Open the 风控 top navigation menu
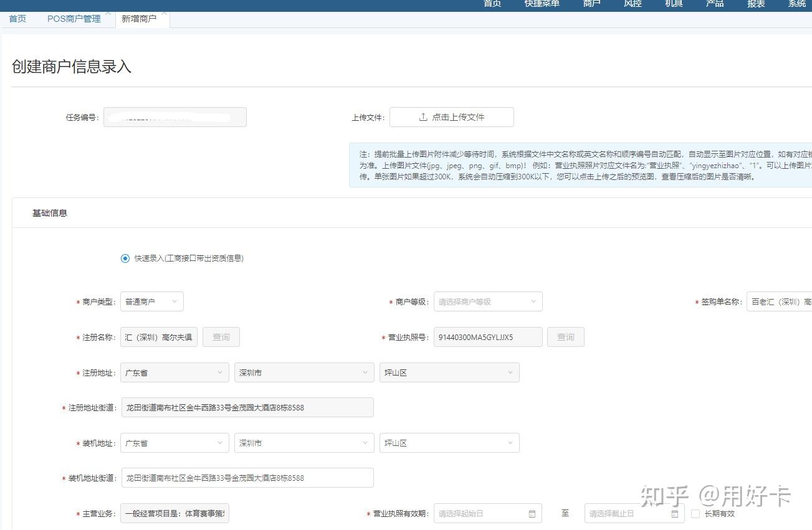The height and width of the screenshot is (530, 812). coord(633,4)
